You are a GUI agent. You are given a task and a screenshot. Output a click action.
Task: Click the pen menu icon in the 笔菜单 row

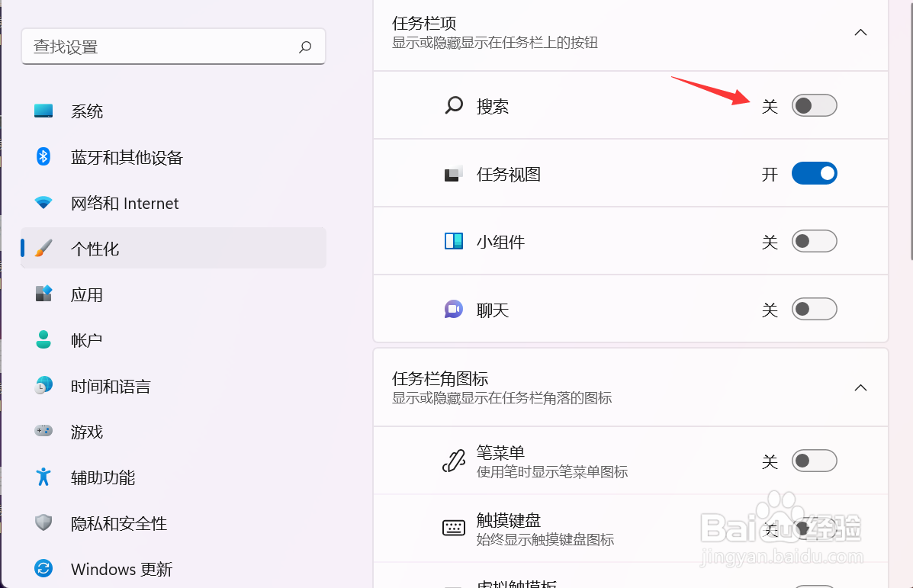(454, 461)
